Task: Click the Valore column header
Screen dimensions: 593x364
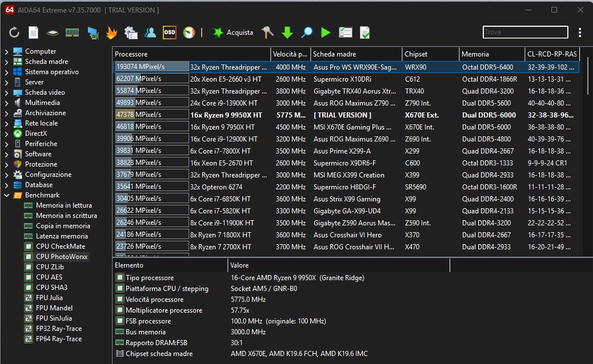Action: point(338,265)
